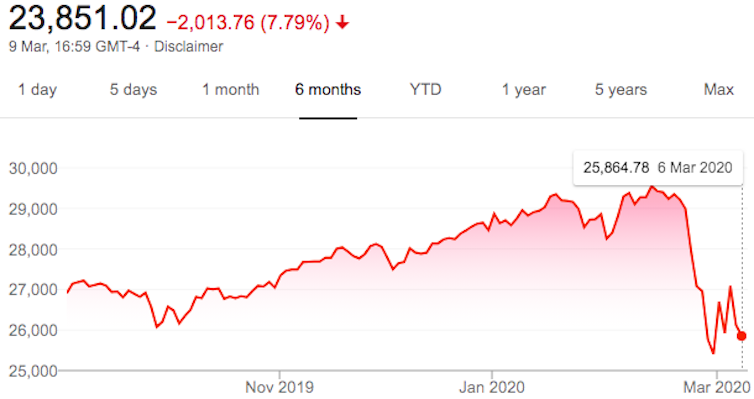The image size is (754, 399).
Task: Select the 5 years range
Action: pyautogui.click(x=621, y=89)
